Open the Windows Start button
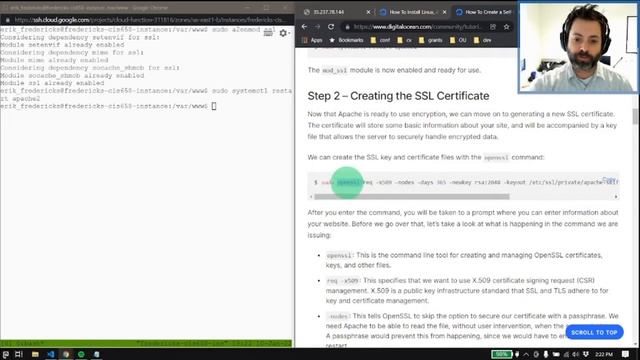The height and width of the screenshot is (360, 640). pos(6,354)
